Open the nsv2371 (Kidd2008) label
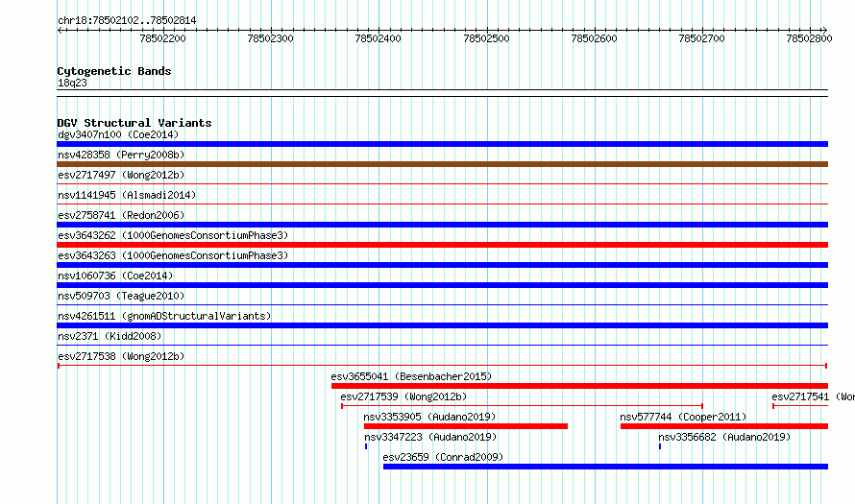Image resolution: width=855 pixels, height=504 pixels. [110, 336]
